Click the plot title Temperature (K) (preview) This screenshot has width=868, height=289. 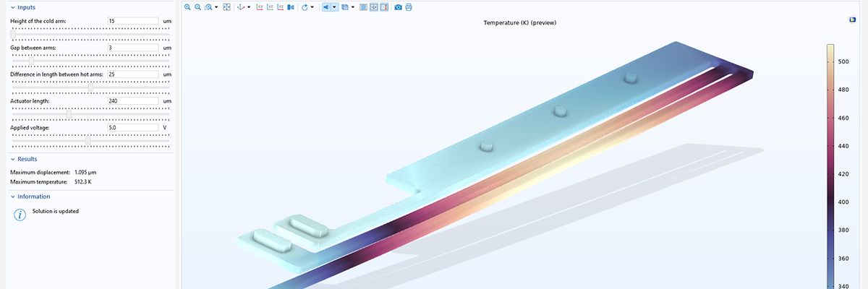tap(519, 23)
